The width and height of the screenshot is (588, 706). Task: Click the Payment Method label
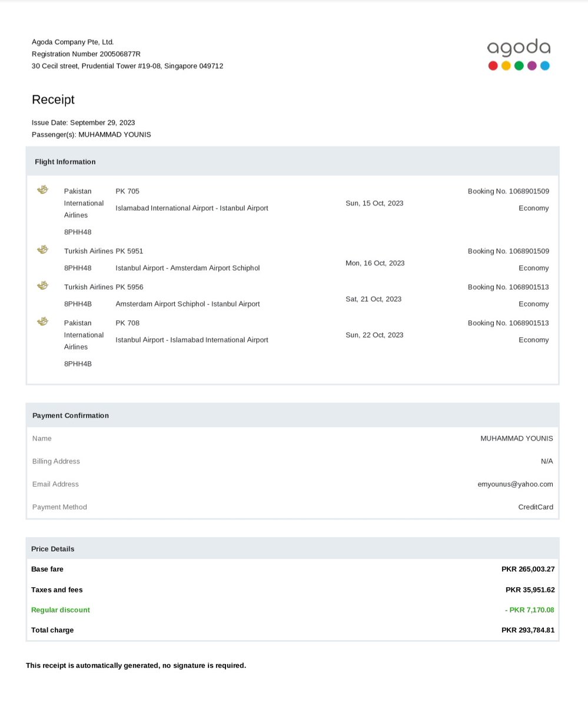[x=59, y=507]
